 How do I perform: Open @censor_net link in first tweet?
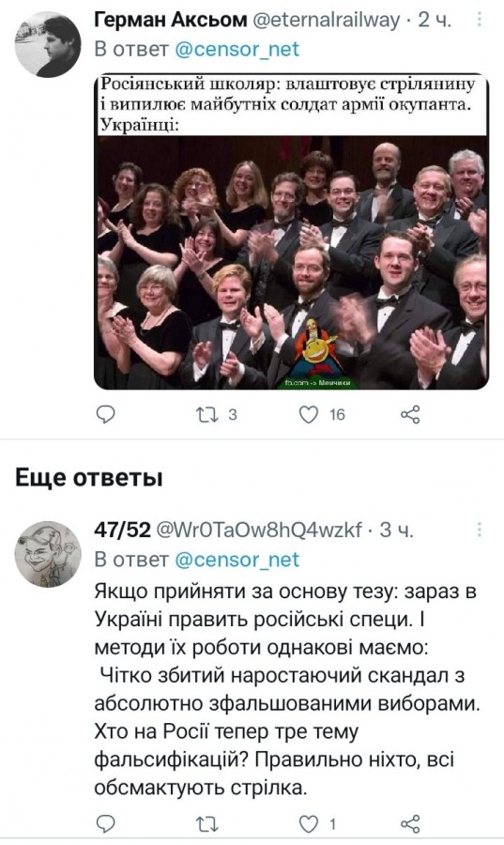[237, 49]
